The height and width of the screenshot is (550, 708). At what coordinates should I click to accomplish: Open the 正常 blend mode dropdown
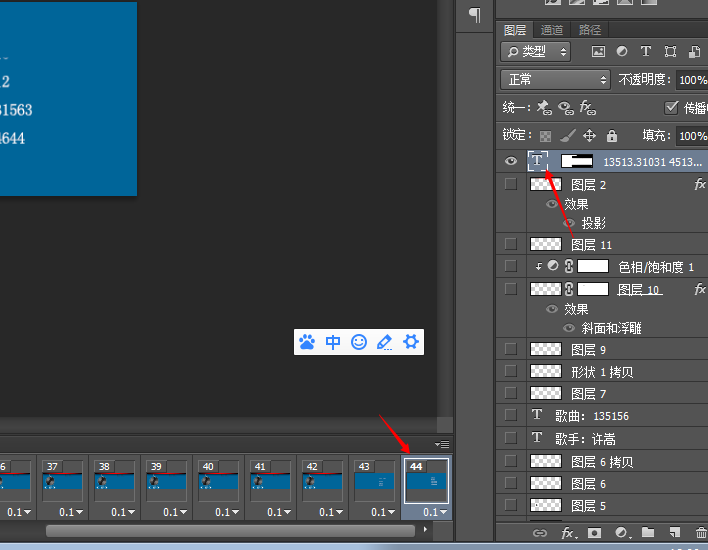pos(555,80)
